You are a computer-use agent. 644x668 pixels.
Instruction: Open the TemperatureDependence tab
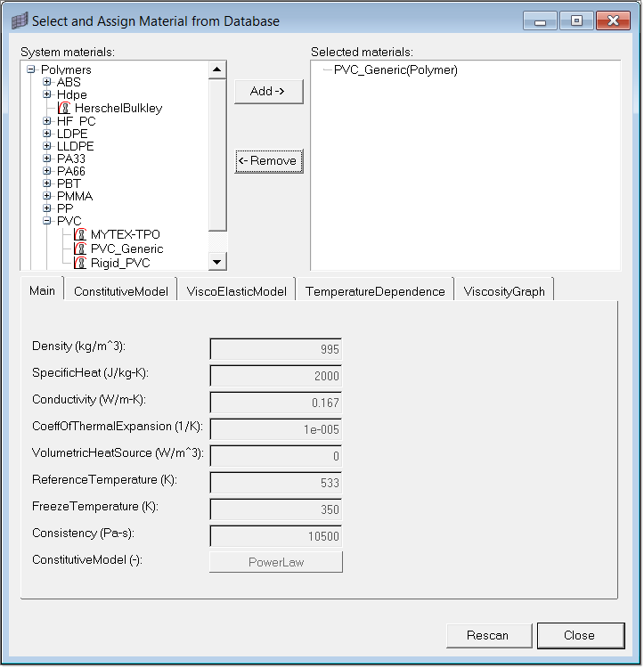(x=375, y=291)
